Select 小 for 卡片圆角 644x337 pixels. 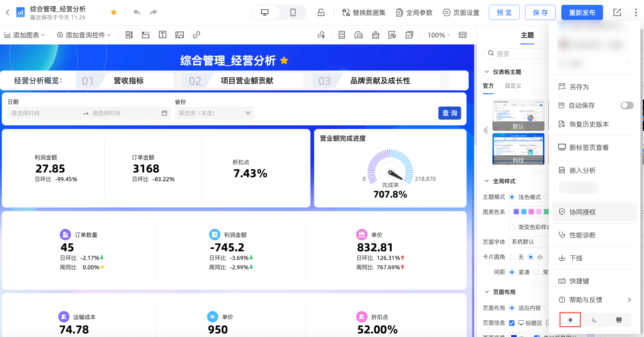point(531,257)
